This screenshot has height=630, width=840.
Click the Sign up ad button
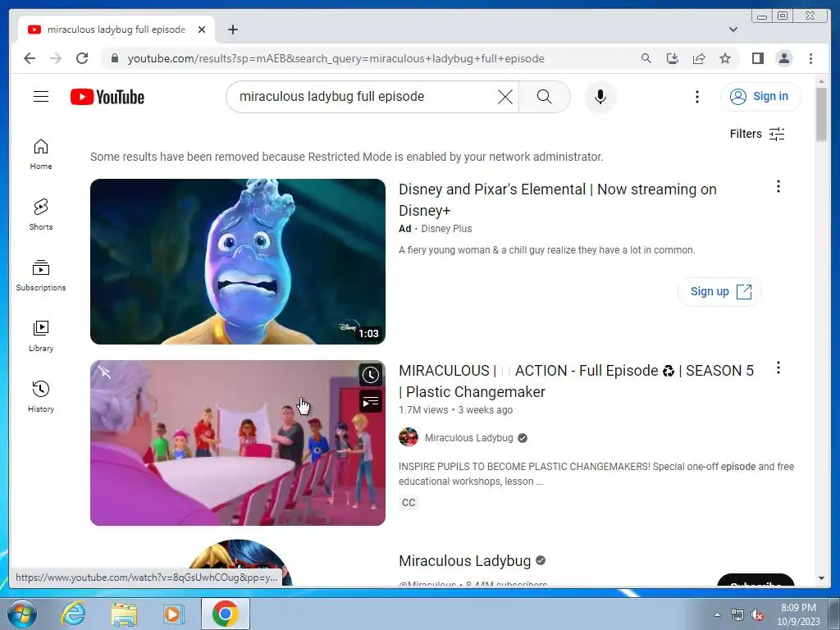pos(719,291)
